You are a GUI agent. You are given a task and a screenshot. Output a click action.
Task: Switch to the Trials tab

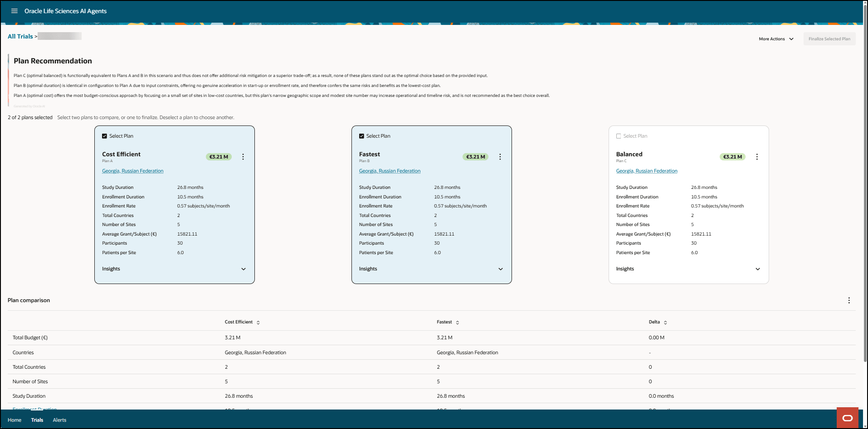click(x=37, y=420)
